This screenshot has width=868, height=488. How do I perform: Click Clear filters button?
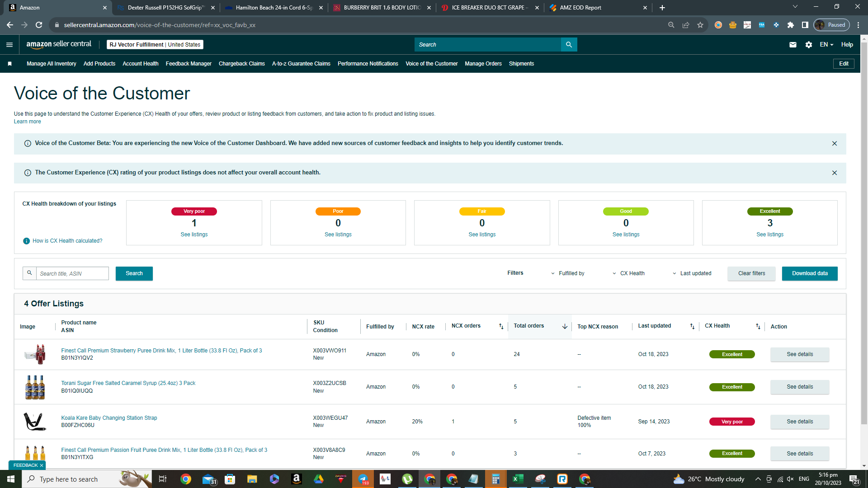point(751,273)
